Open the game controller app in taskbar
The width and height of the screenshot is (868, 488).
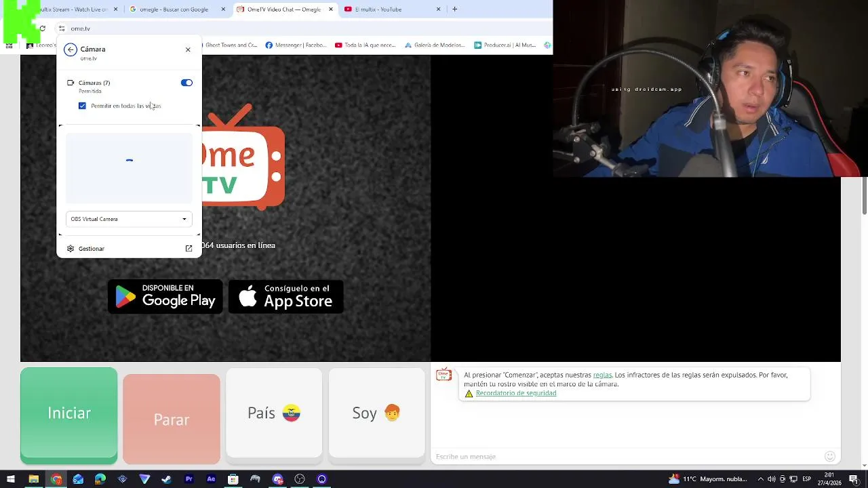(x=255, y=479)
